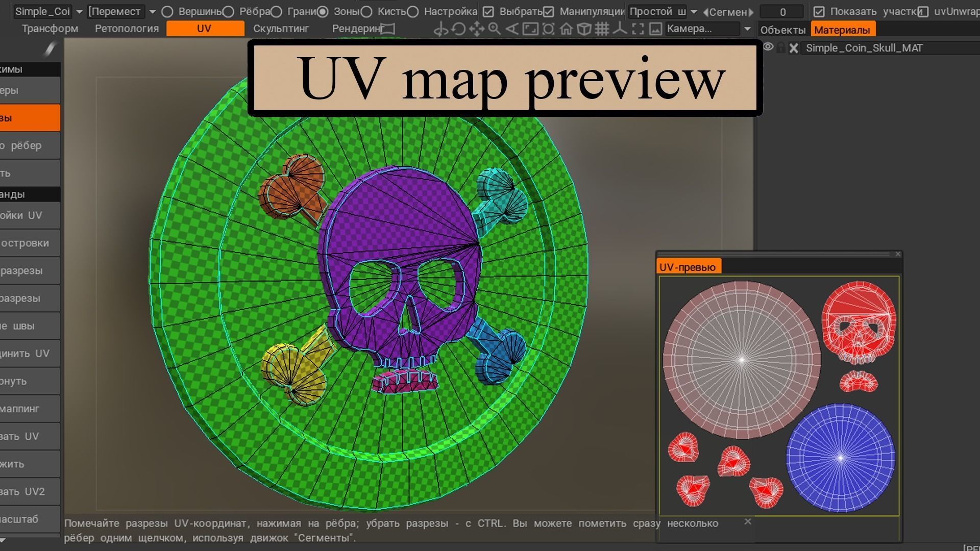Image resolution: width=980 pixels, height=551 pixels.
Task: Select the Рёбра radio button
Action: point(228,11)
